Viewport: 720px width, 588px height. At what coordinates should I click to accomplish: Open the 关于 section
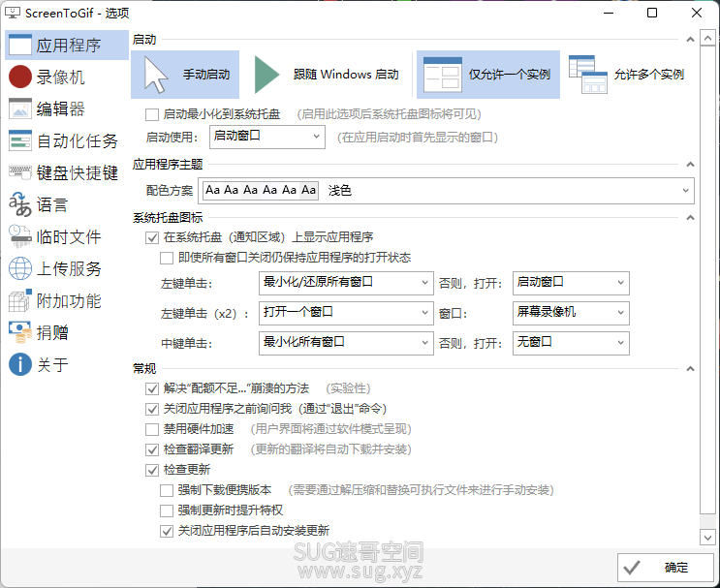pos(67,365)
